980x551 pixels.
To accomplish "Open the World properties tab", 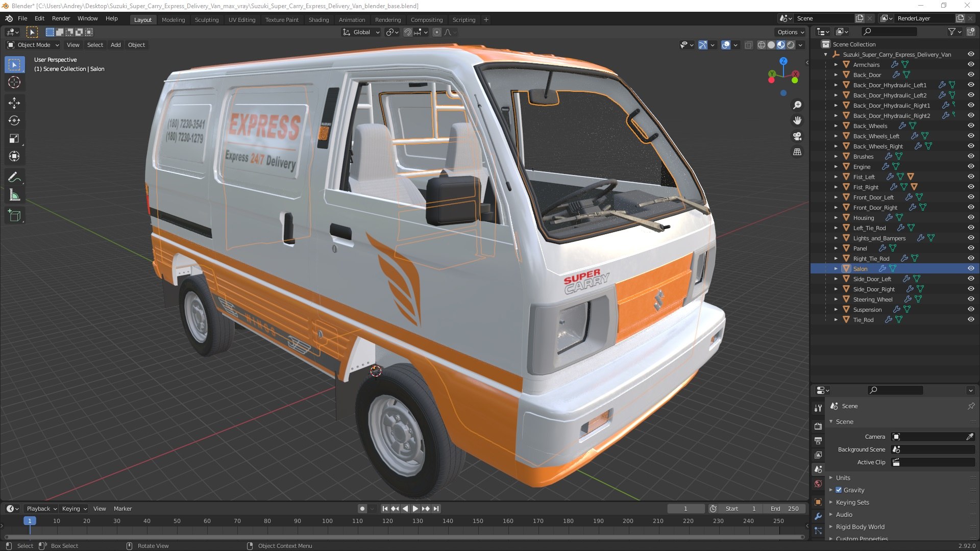I will coord(818,484).
